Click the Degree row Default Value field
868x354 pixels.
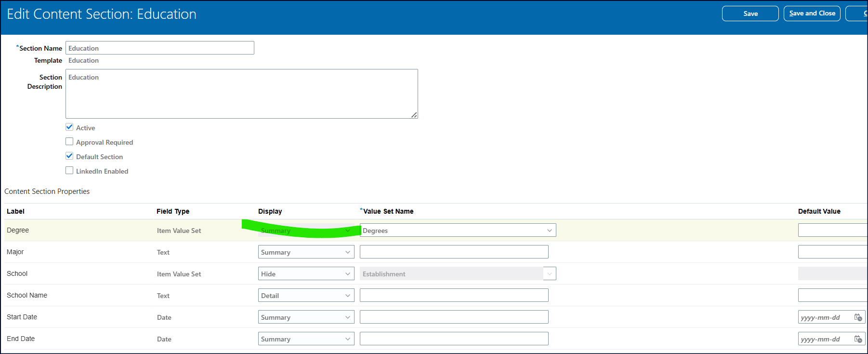coord(833,230)
